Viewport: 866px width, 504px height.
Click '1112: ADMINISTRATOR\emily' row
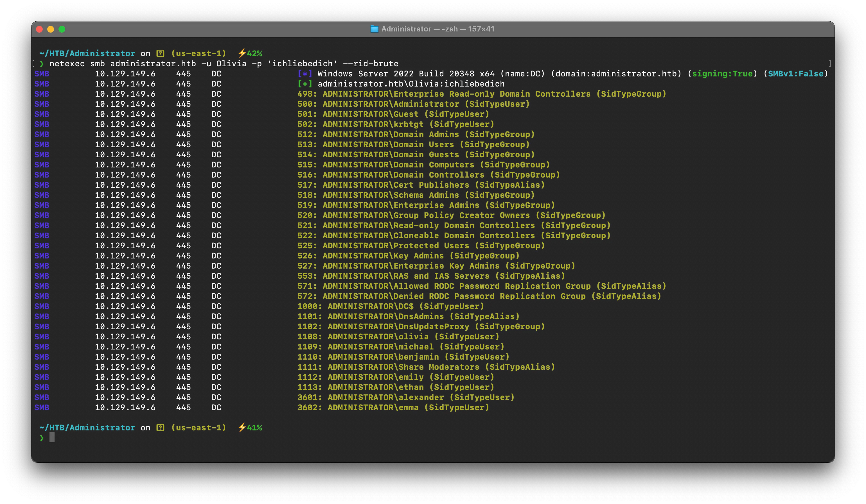(x=396, y=377)
